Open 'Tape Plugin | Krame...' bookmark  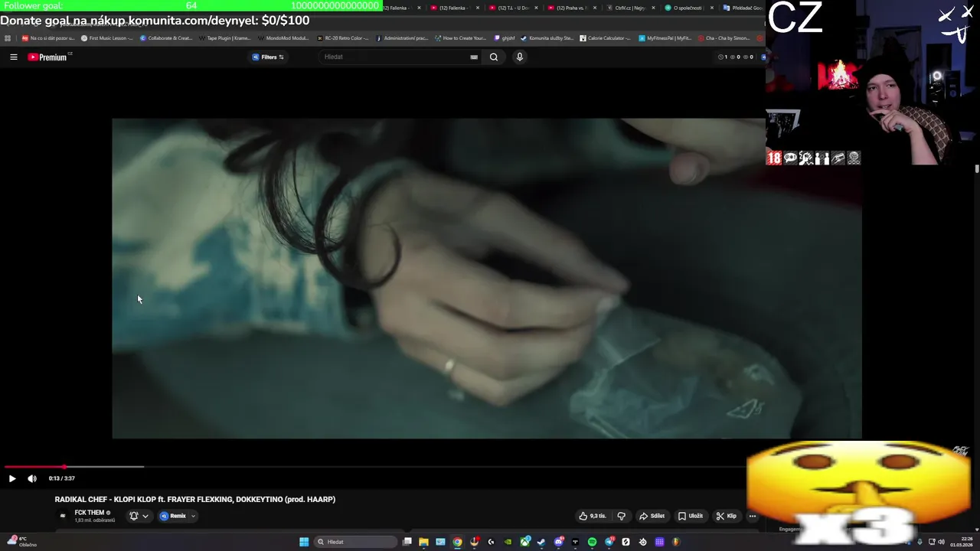pos(224,37)
